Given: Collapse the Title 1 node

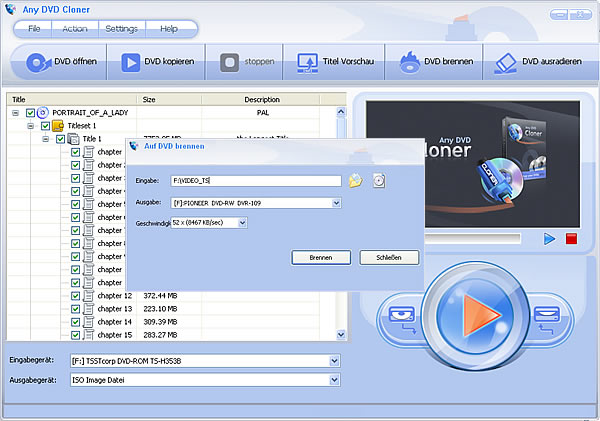Looking at the screenshot, I should coord(45,139).
